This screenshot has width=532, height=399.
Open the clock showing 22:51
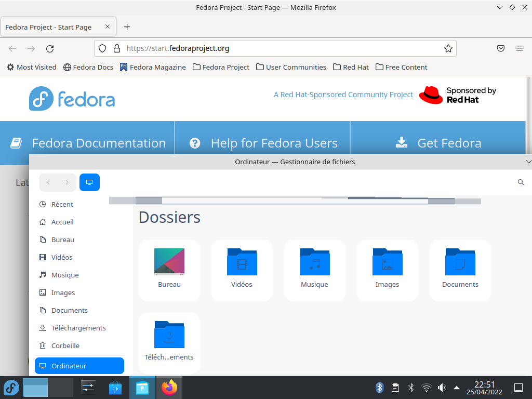(484, 388)
